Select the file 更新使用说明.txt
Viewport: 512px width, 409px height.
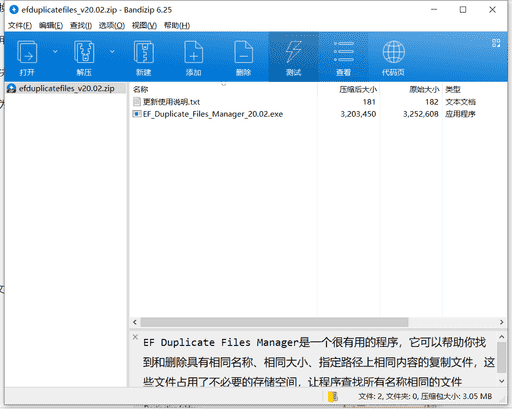coord(171,102)
